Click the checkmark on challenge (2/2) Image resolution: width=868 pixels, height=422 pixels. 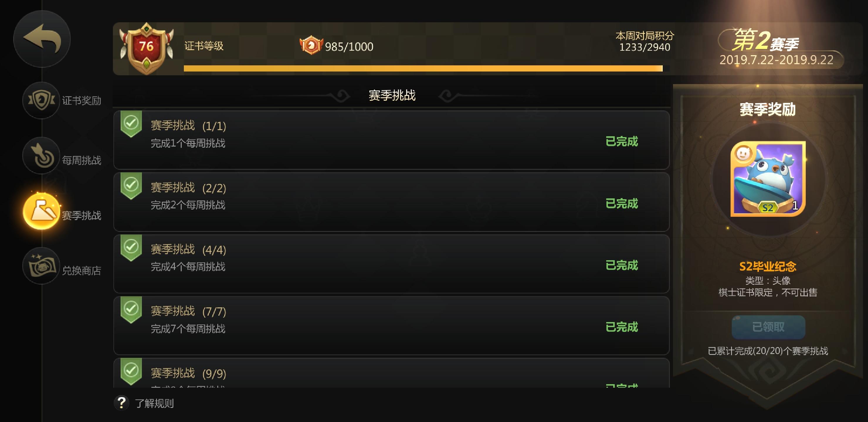[131, 186]
